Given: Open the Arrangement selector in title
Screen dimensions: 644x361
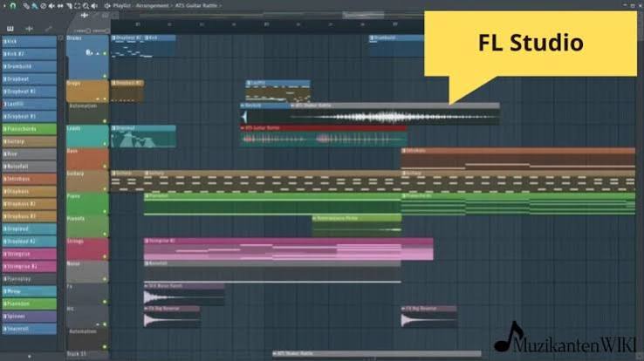Looking at the screenshot, I should [x=153, y=6].
